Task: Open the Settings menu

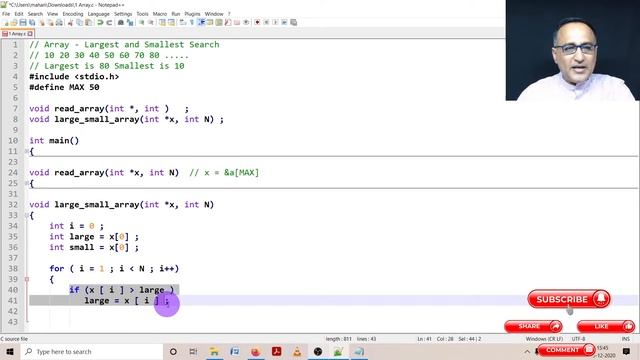Action: click(x=123, y=14)
